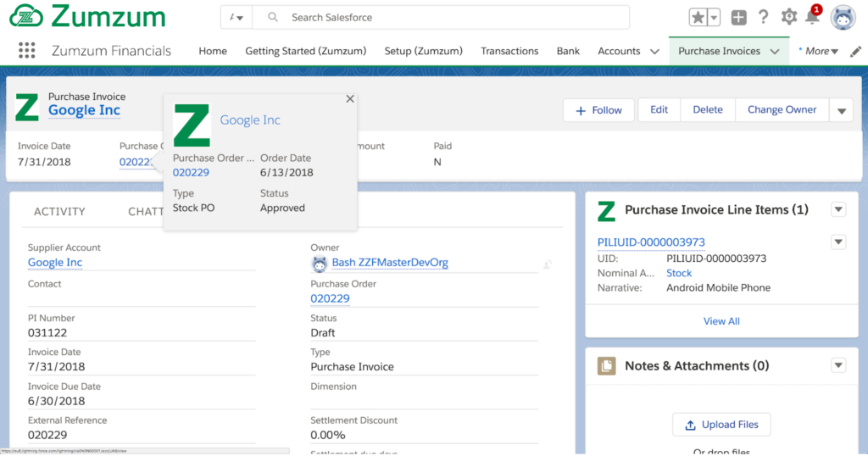This screenshot has width=868, height=456.
Task: Open the Stock nominal account link
Action: coord(679,273)
